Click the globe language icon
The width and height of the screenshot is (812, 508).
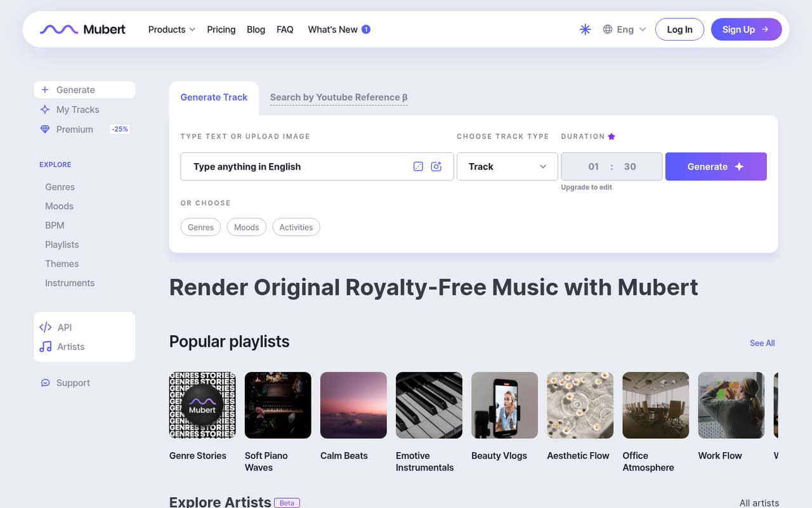608,29
